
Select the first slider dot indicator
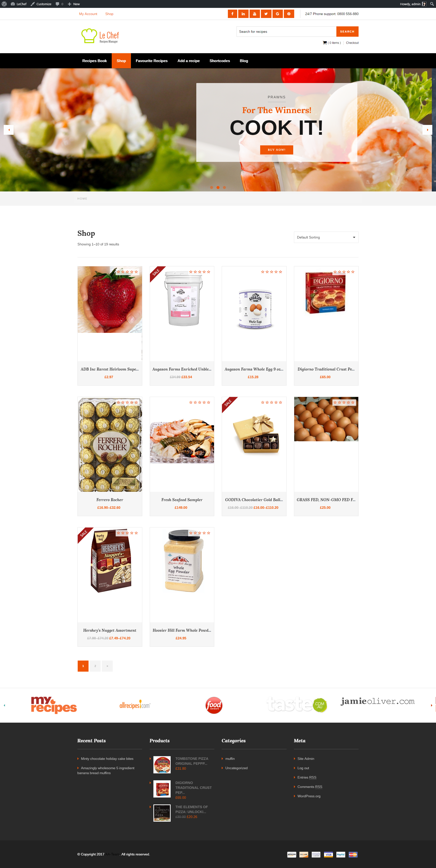211,187
